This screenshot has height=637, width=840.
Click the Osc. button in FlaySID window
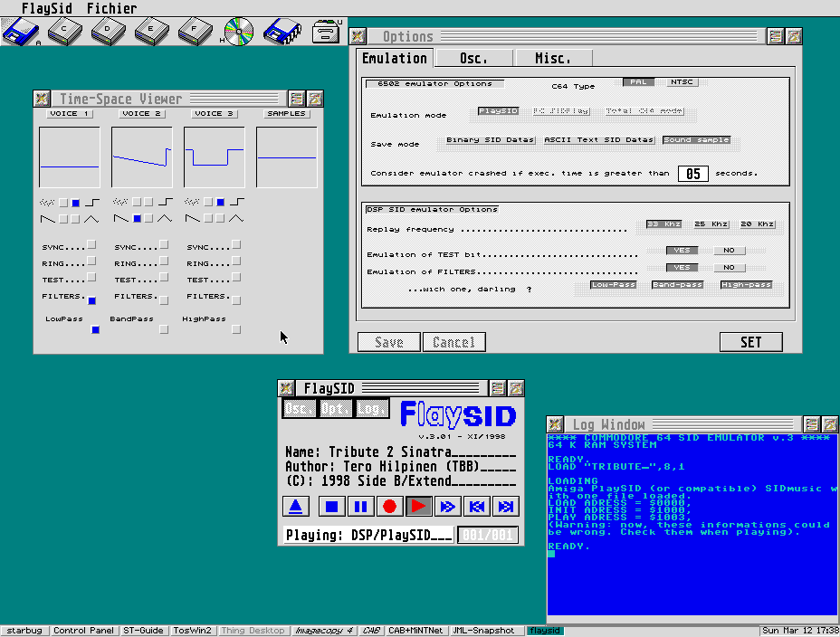[x=299, y=409]
